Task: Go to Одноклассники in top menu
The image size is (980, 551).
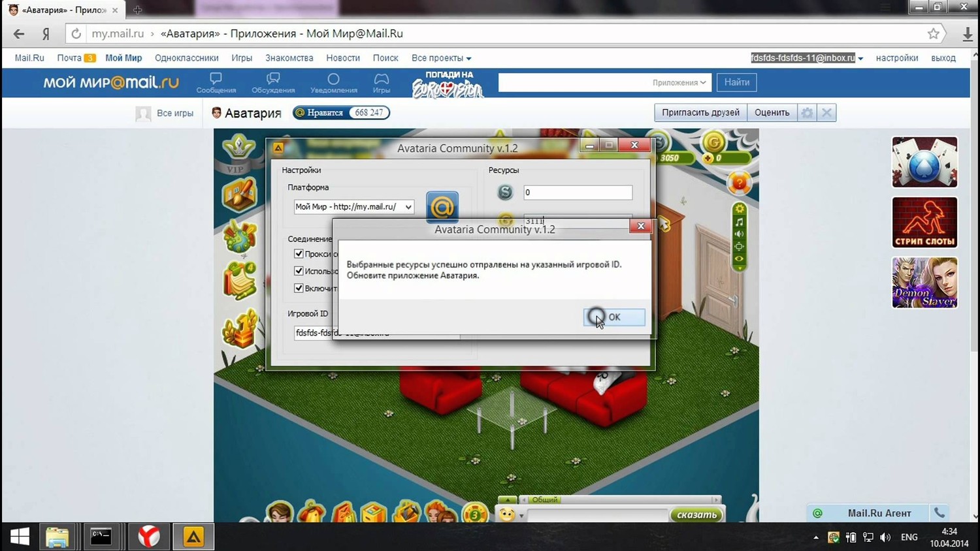Action: (x=186, y=58)
